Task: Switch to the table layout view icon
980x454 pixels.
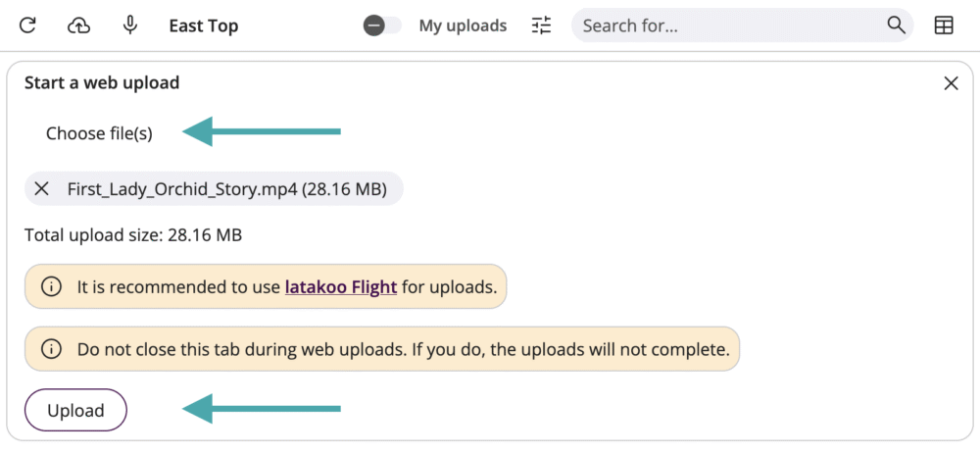Action: pyautogui.click(x=944, y=25)
